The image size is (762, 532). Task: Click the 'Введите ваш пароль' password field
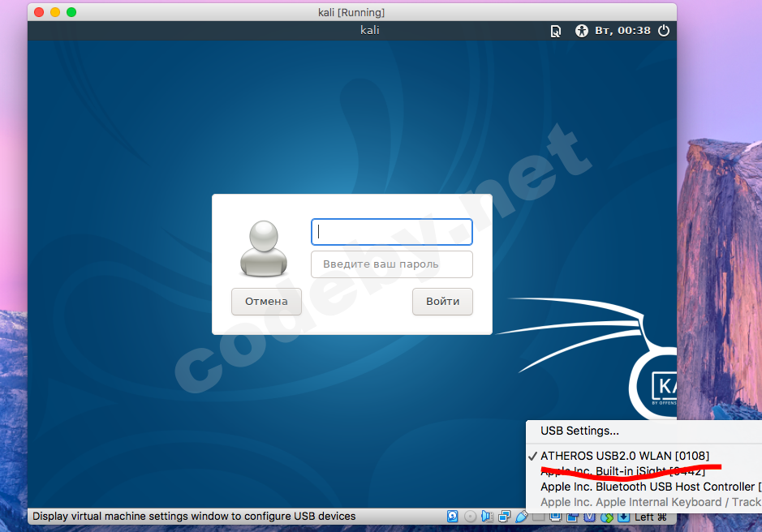pyautogui.click(x=392, y=264)
